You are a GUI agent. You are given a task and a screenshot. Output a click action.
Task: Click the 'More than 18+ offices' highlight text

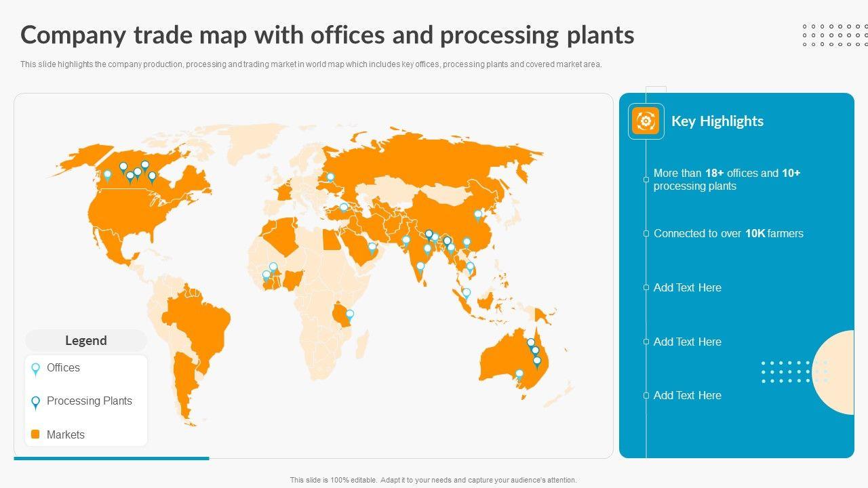[727, 180]
